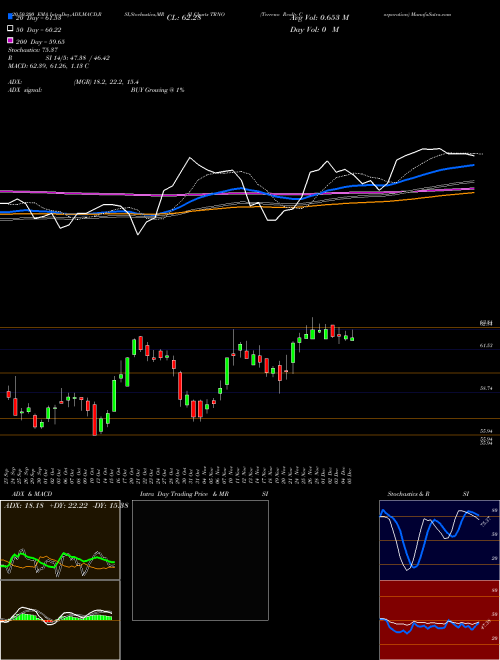Click the 55.94 price axis label

486,431
